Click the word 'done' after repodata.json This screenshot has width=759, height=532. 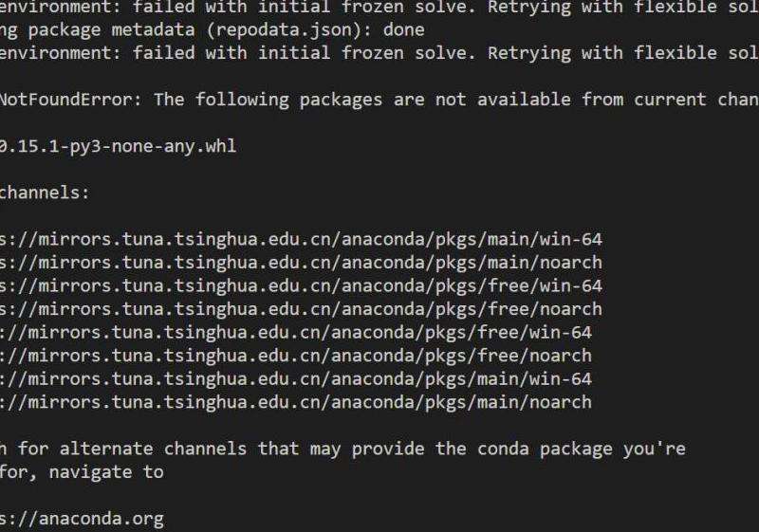click(404, 30)
